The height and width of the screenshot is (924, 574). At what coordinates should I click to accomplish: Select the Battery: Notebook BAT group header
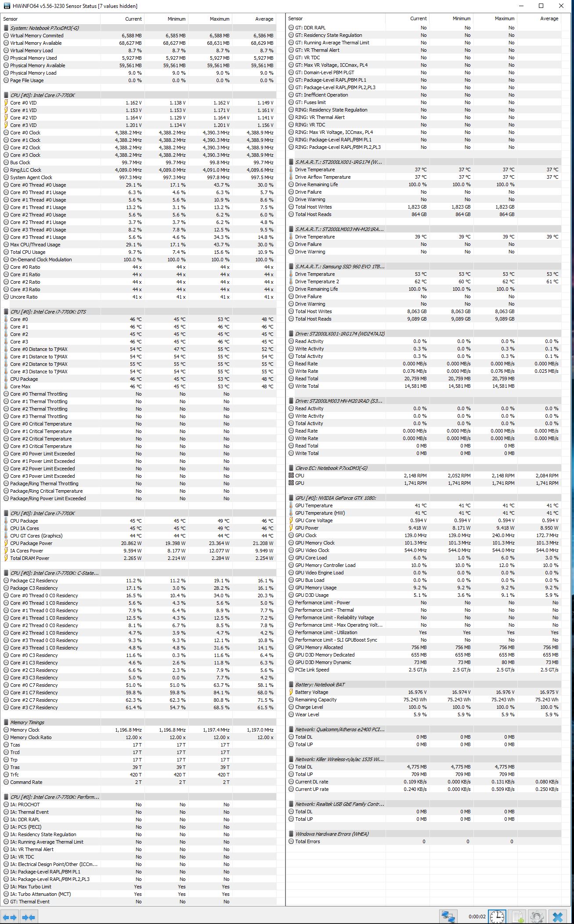424,685
